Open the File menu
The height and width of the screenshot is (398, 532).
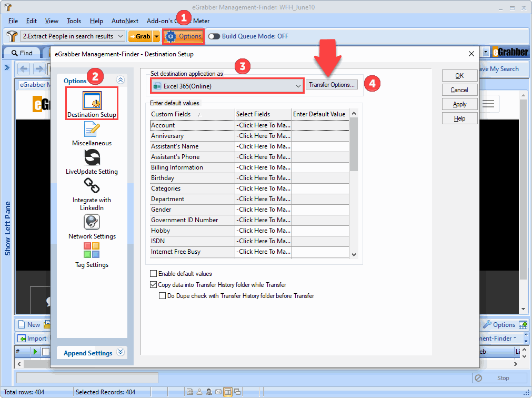(x=13, y=21)
